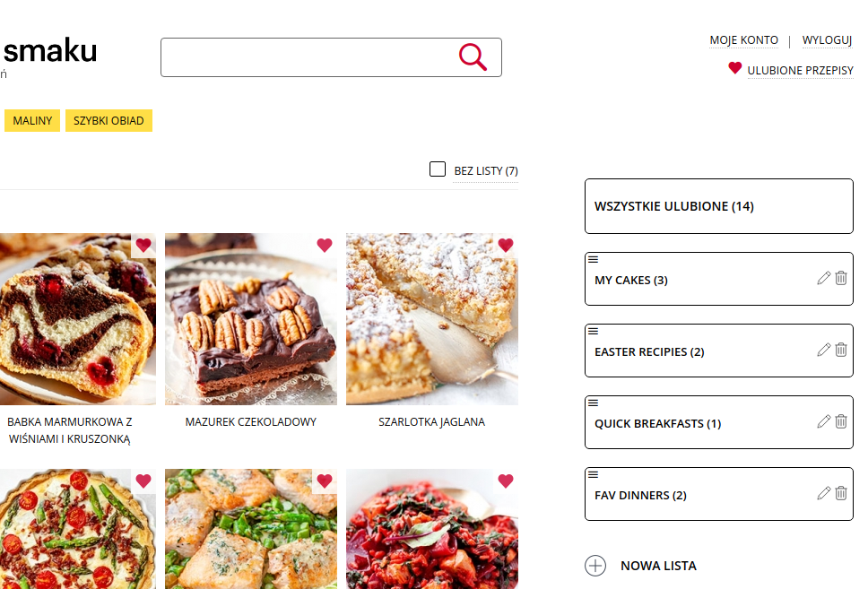Open the salmon with asparagus recipe thumbnail
Screen dimensions: 868x589
coord(251,529)
